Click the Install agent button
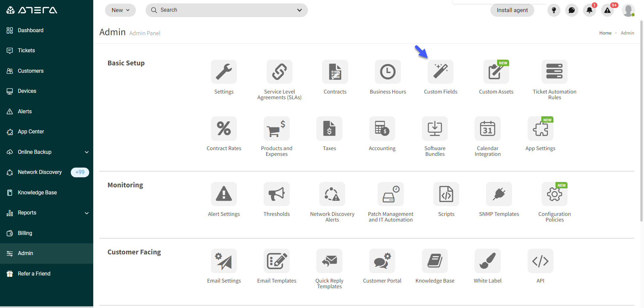This screenshot has height=308, width=644. click(512, 10)
